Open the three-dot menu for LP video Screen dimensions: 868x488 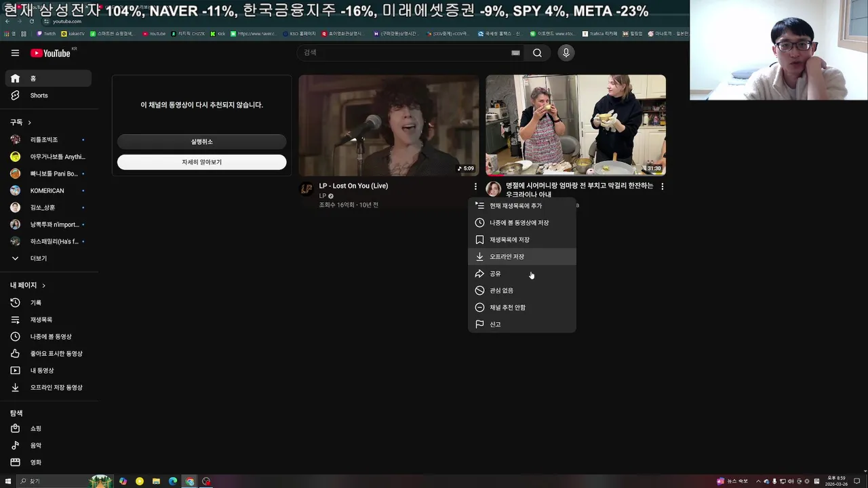tap(475, 186)
